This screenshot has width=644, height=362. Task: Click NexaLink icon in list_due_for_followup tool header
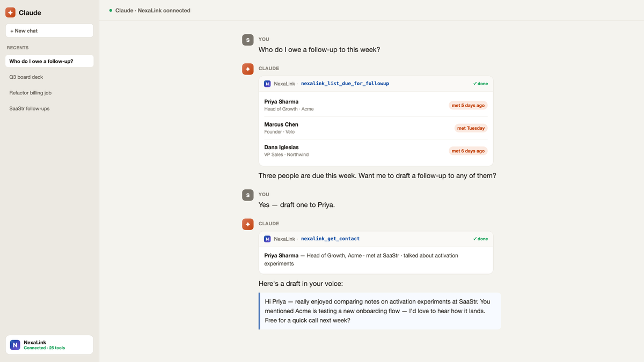click(267, 84)
